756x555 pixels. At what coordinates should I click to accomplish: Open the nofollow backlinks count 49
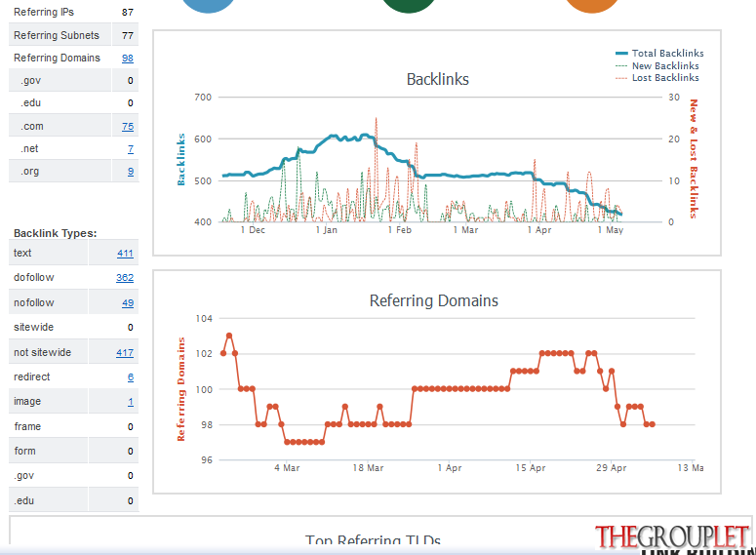[x=128, y=302]
